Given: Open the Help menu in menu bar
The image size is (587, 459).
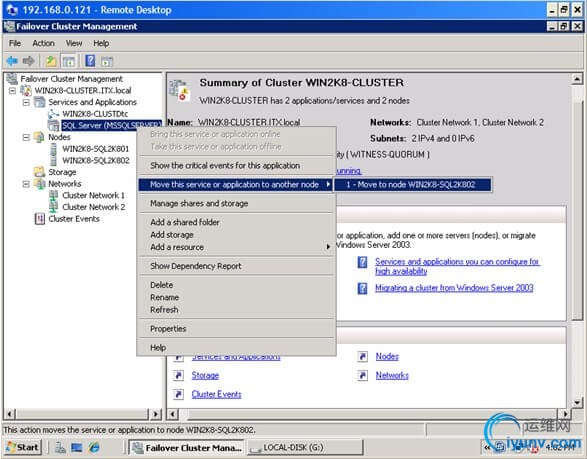Looking at the screenshot, I should 101,43.
